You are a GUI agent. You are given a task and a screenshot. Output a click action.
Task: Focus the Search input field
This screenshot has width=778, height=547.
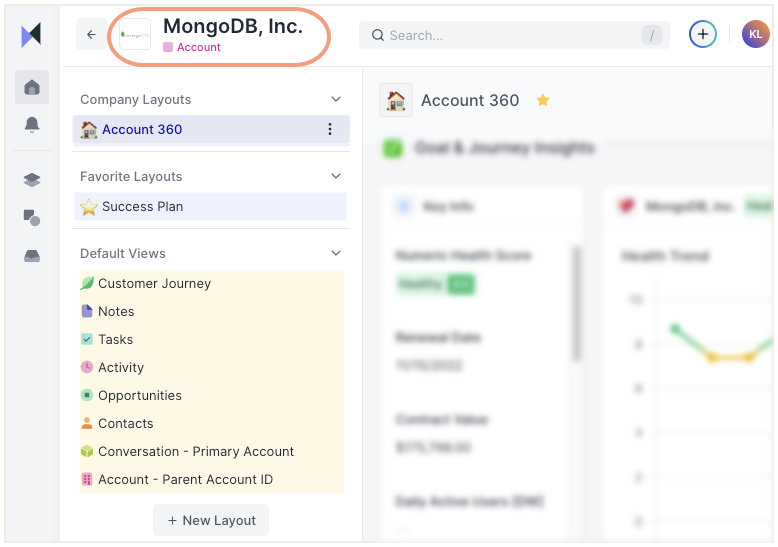coord(514,35)
